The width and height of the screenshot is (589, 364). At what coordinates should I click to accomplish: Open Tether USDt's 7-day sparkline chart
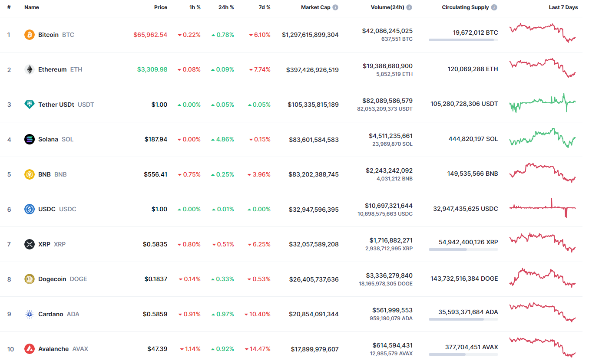(x=543, y=103)
